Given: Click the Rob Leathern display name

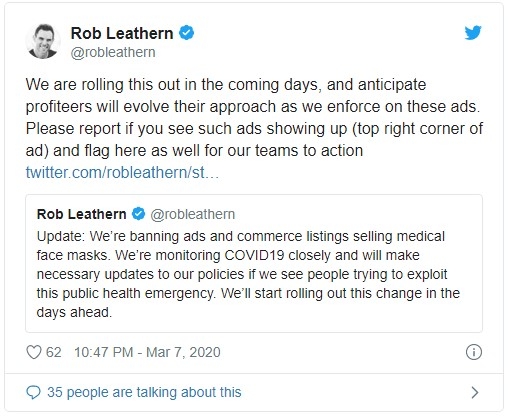Looking at the screenshot, I should [122, 33].
